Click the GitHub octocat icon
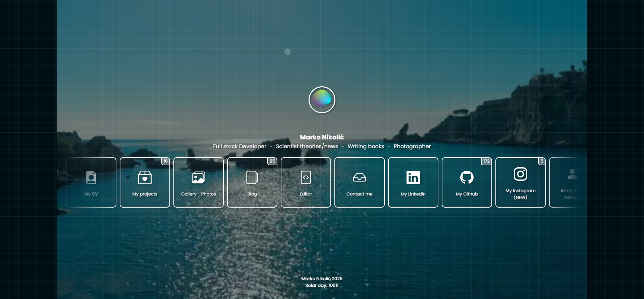Viewport: 644px width, 299px height. pos(467,177)
